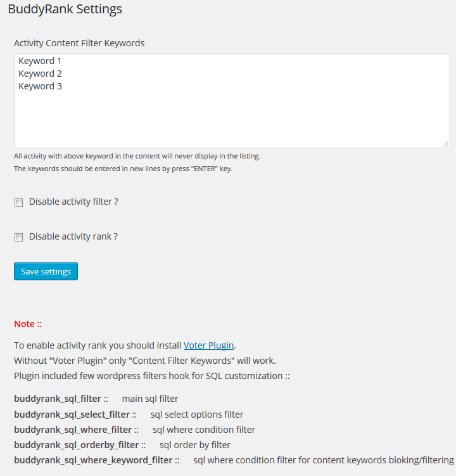
Task: Enable the Disable activity rank checkbox
Action: (x=18, y=238)
